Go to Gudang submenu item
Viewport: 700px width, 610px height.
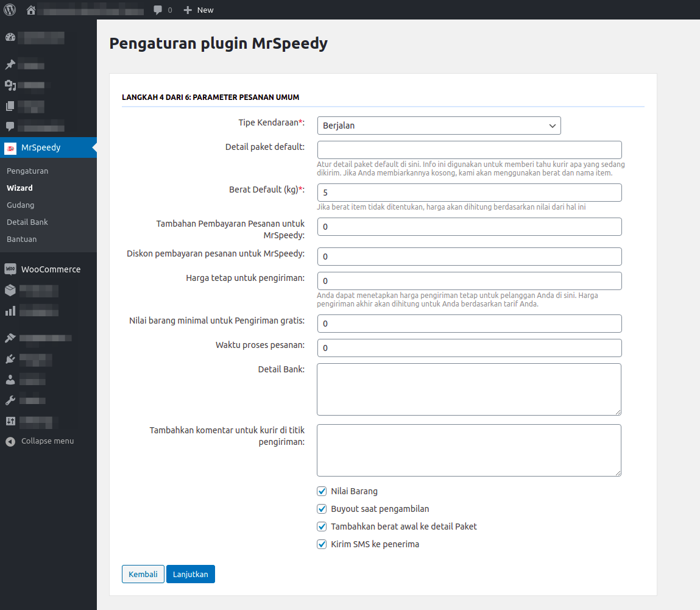pos(21,205)
